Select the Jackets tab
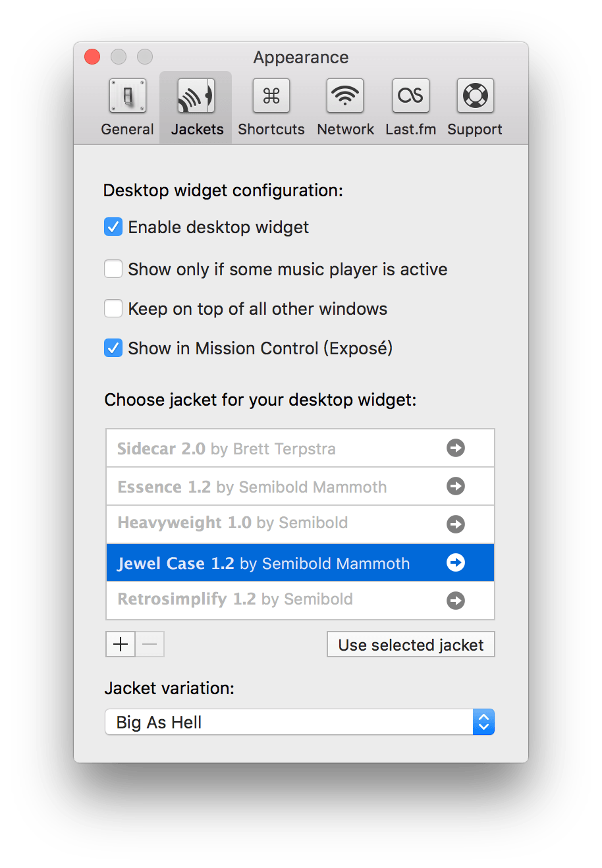 (x=197, y=107)
